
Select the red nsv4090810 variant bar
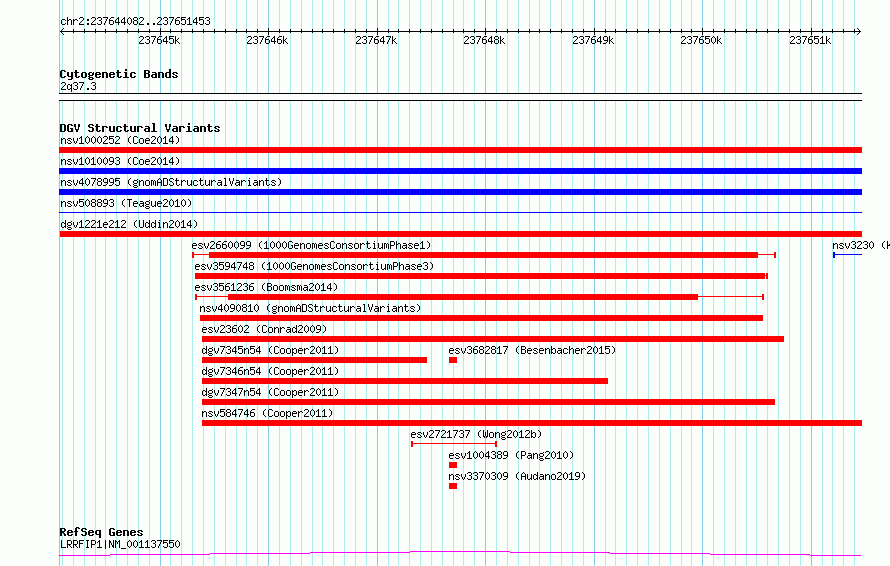[481, 318]
